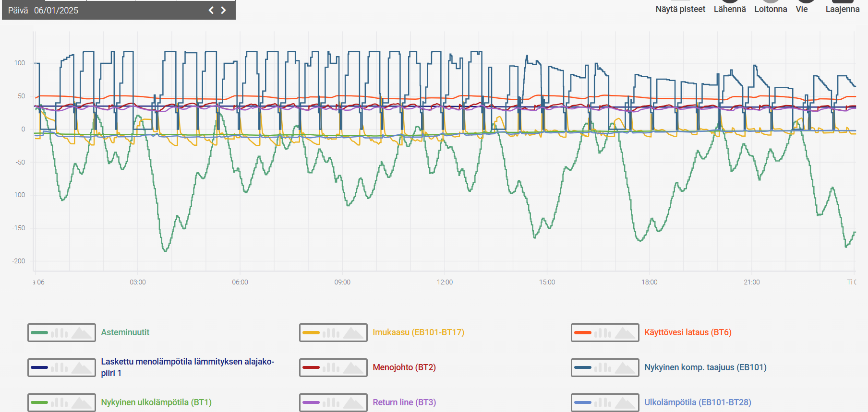Select line chart style for Imukaasu (EB101-BT17)
Image resolution: width=868 pixels, height=412 pixels.
pos(311,332)
